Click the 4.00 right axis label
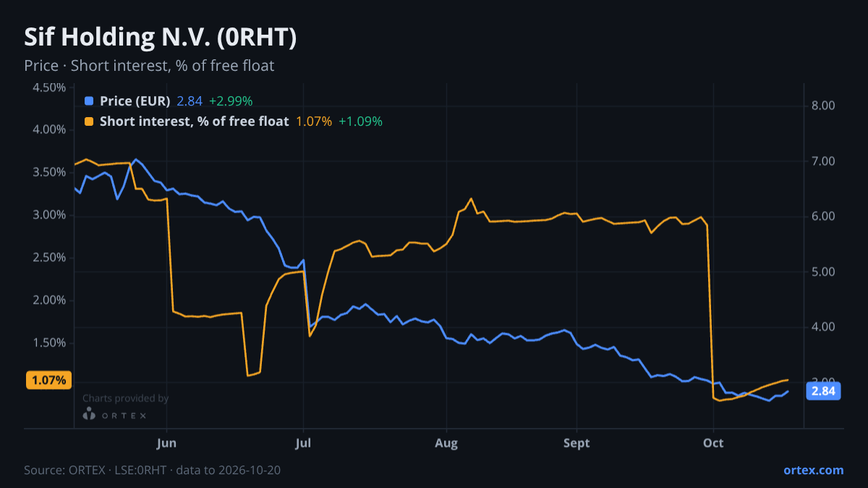 pos(824,327)
